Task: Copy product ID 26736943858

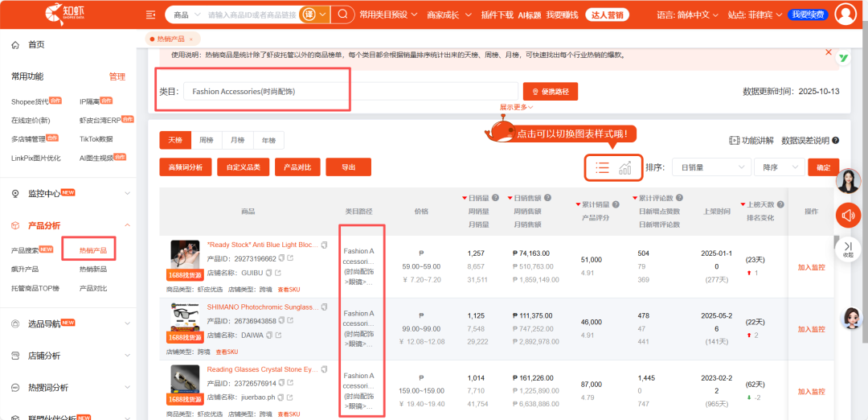Action: (281, 321)
